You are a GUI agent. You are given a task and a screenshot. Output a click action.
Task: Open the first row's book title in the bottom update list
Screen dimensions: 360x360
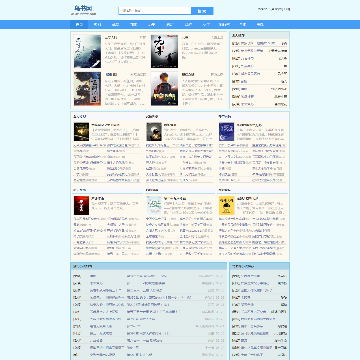(x=93, y=276)
